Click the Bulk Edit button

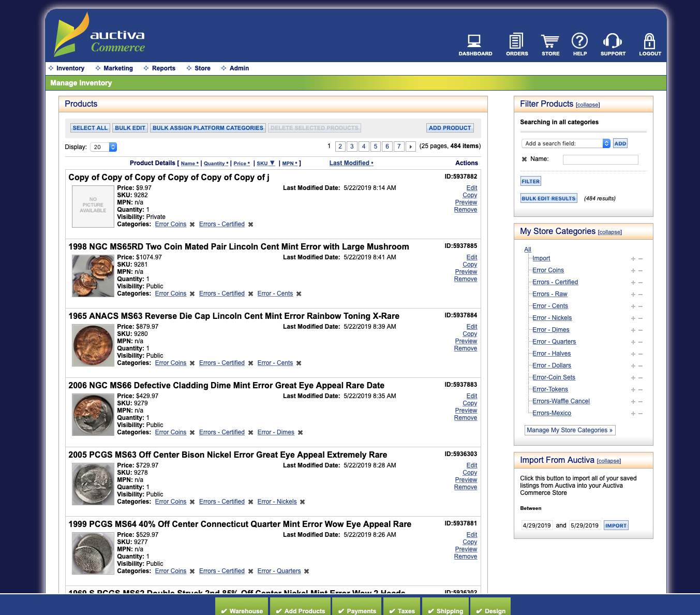pos(130,128)
